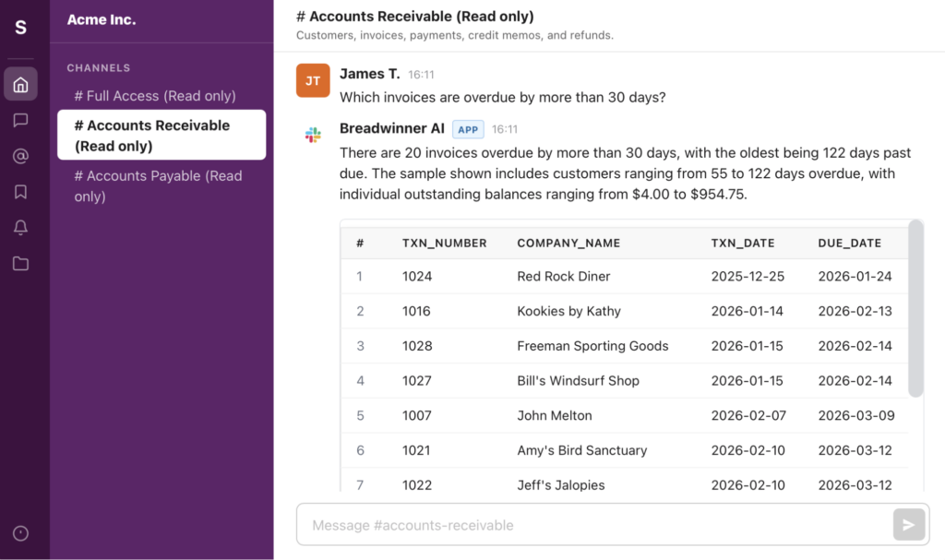Click the TXN_DATE 2026-01-14 cell
The image size is (945, 560).
[x=747, y=311]
